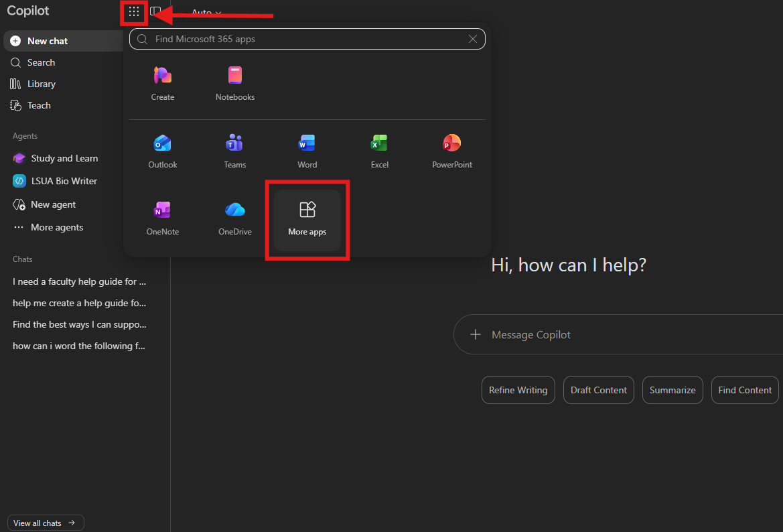Image resolution: width=783 pixels, height=532 pixels.
Task: Open chat 'Find the best ways I can suppo...'
Action: pos(80,325)
